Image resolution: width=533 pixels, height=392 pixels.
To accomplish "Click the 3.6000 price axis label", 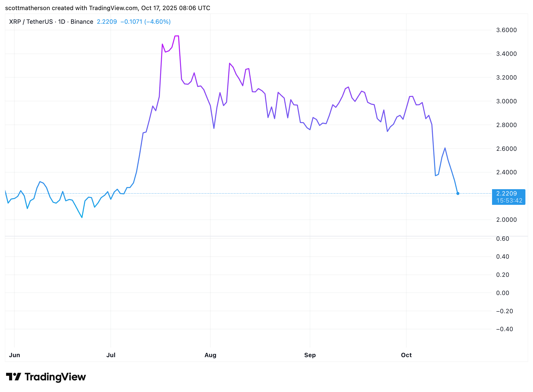I will point(506,30).
